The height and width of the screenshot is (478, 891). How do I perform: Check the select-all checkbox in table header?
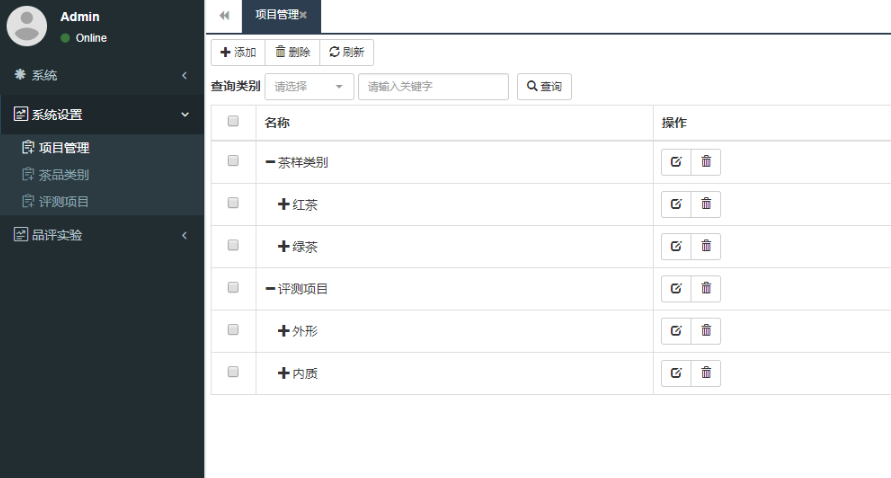tap(233, 121)
